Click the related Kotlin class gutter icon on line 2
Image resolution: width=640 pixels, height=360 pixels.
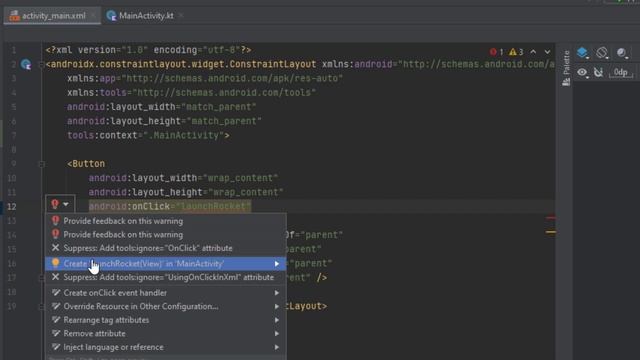tap(26, 64)
